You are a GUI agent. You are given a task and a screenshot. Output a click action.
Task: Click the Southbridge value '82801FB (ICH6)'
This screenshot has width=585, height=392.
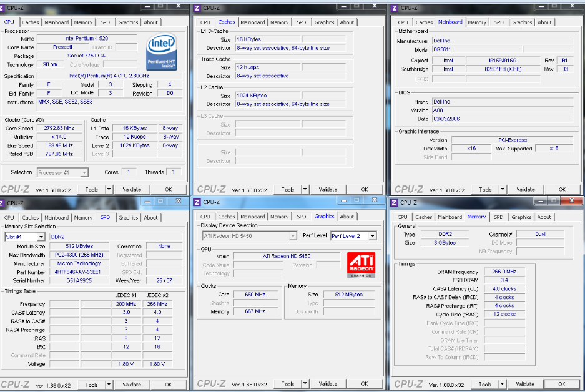pos(503,69)
